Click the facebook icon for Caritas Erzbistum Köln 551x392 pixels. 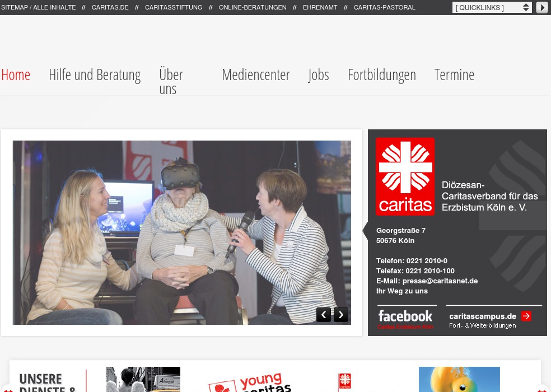click(x=406, y=316)
